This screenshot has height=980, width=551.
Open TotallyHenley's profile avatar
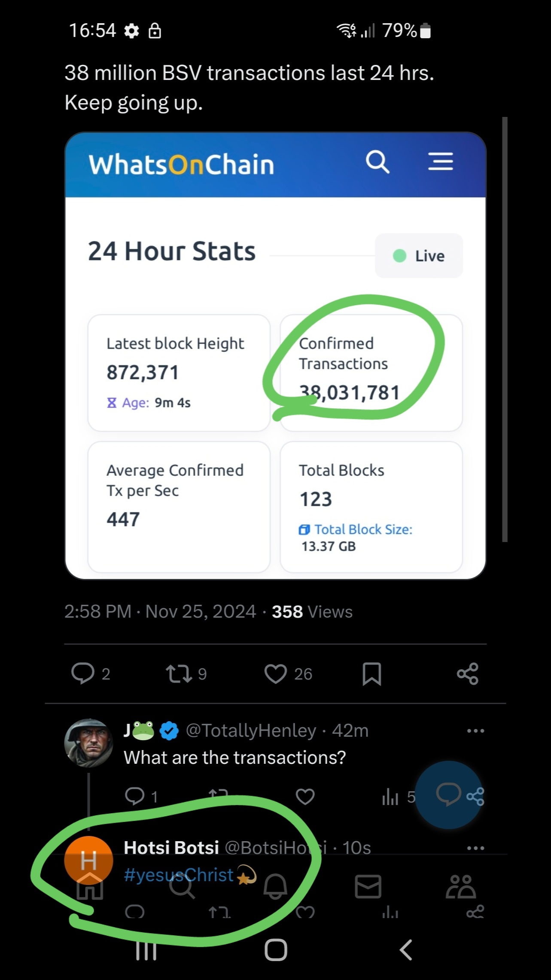88,743
